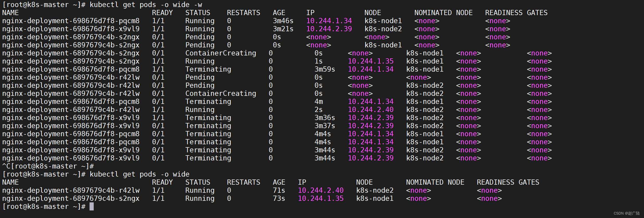Viewport: 644px width, 218px height.
Task: Click ContainerCreating status of the r42lw pod
Action: pos(221,94)
